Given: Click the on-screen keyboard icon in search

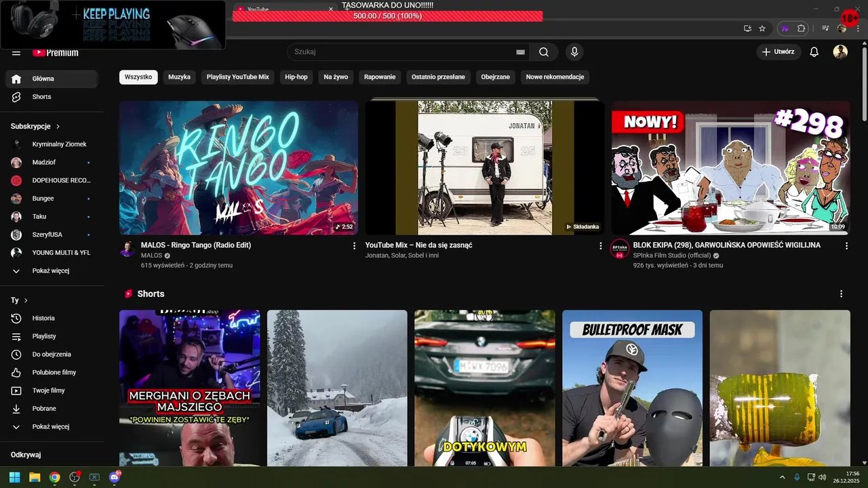Looking at the screenshot, I should 520,52.
